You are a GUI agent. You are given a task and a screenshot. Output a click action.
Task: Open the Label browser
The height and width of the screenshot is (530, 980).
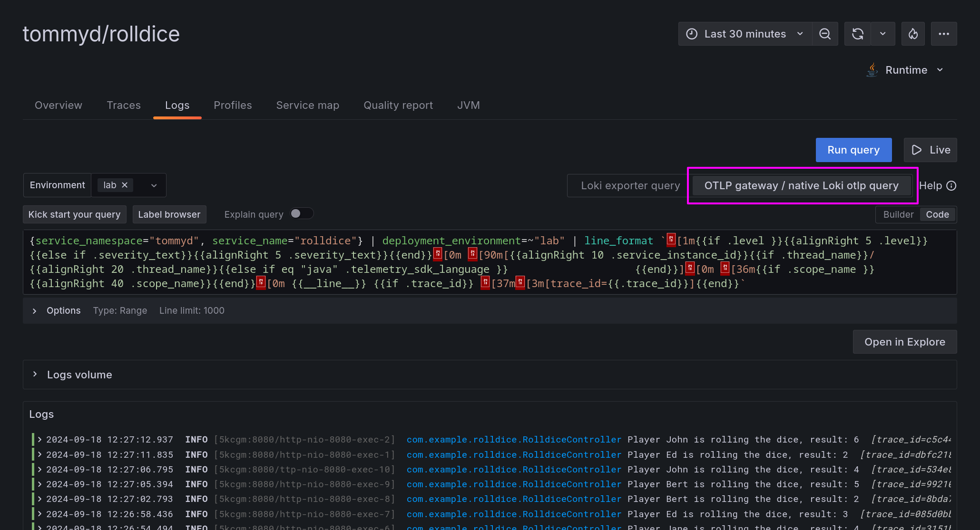(169, 214)
